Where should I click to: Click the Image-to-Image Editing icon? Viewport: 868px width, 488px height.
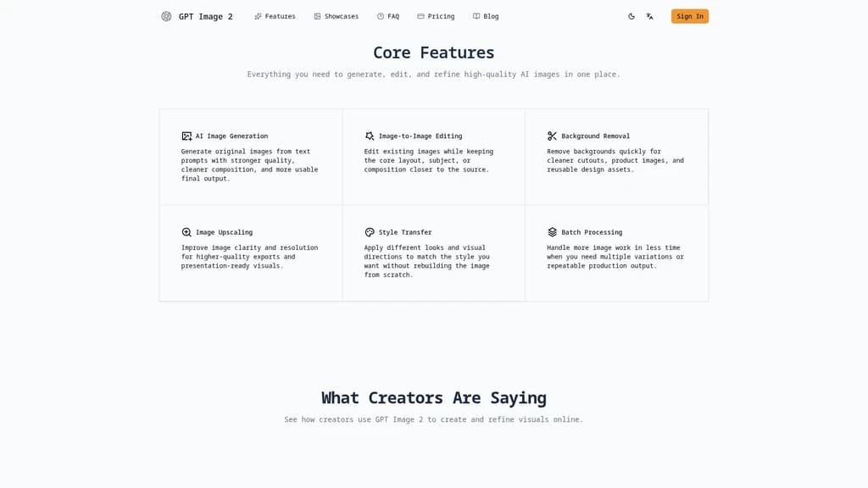click(x=370, y=136)
